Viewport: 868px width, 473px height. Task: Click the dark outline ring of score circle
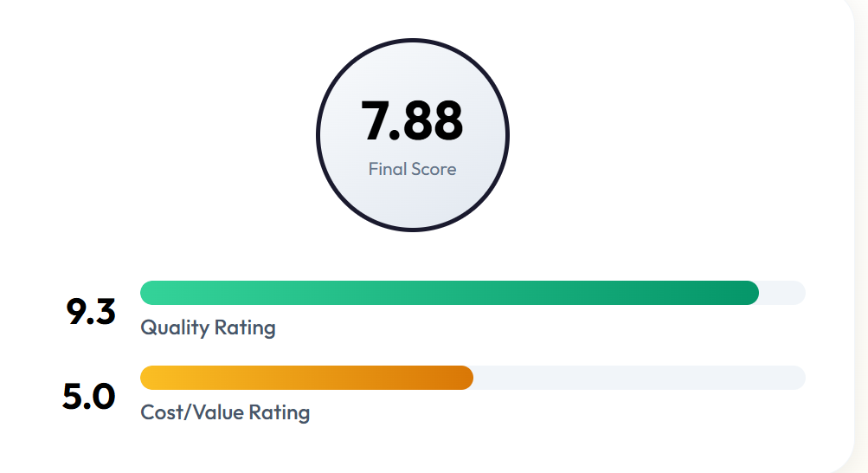click(318, 134)
